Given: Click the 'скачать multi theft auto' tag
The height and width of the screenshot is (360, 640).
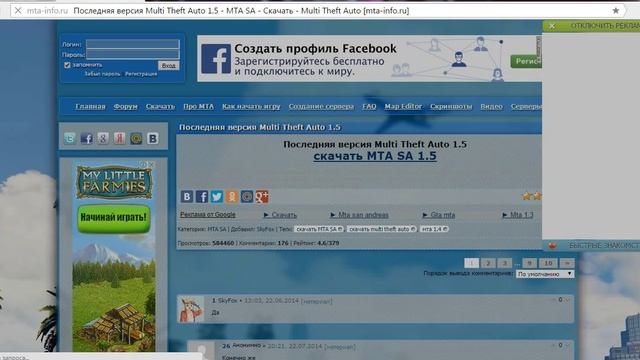Looking at the screenshot, I should (x=382, y=229).
